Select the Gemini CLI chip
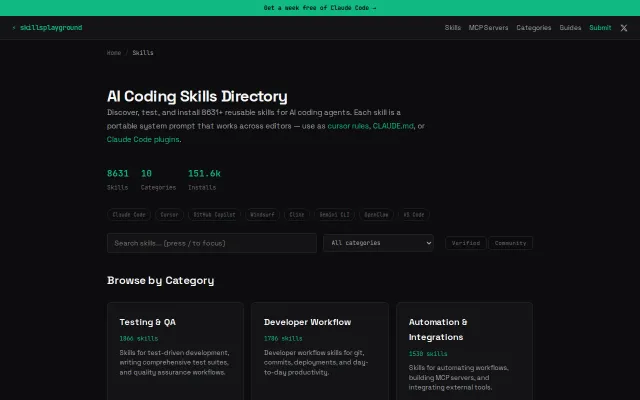Viewport: 640px width, 400px height. coord(334,215)
